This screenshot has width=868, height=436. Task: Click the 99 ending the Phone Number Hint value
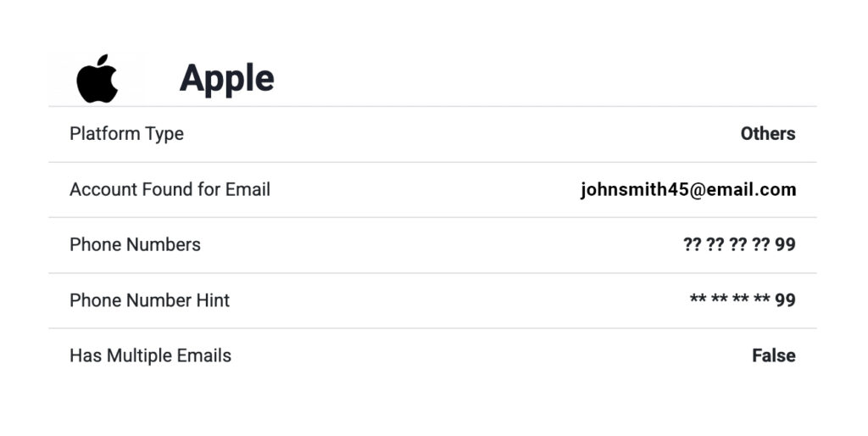(785, 300)
